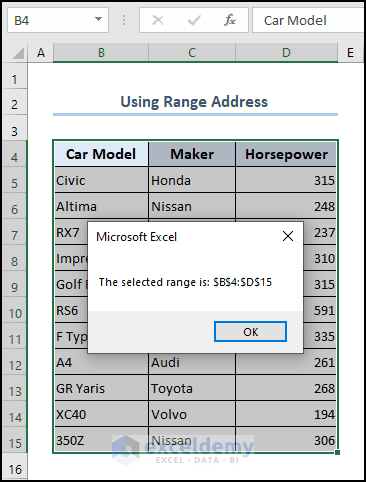366x482 pixels.
Task: Click the 268 horsepower cell
Action: point(286,388)
